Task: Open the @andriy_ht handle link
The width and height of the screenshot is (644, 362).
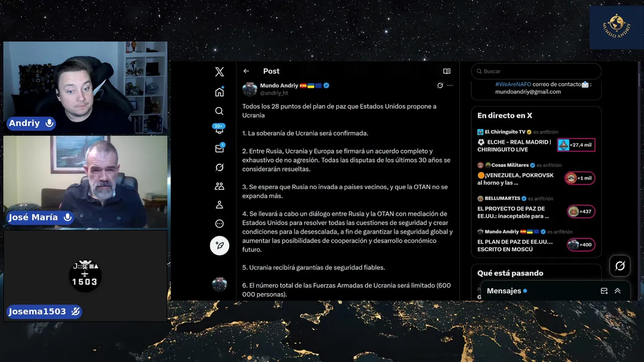Action: [274, 93]
